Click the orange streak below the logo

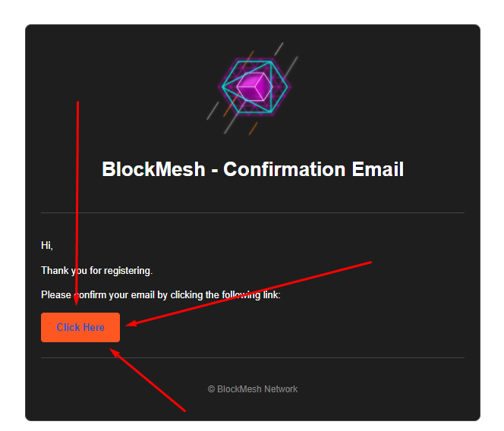point(253,128)
